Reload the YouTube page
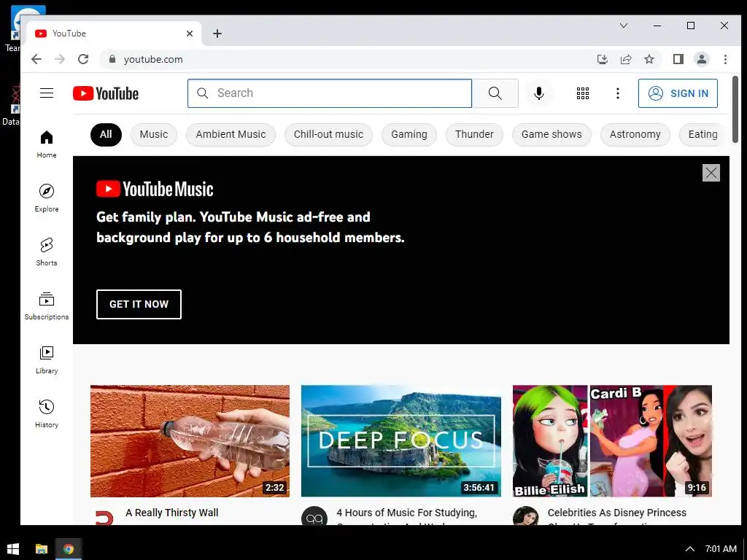Viewport: 747px width, 560px height. pos(83,59)
